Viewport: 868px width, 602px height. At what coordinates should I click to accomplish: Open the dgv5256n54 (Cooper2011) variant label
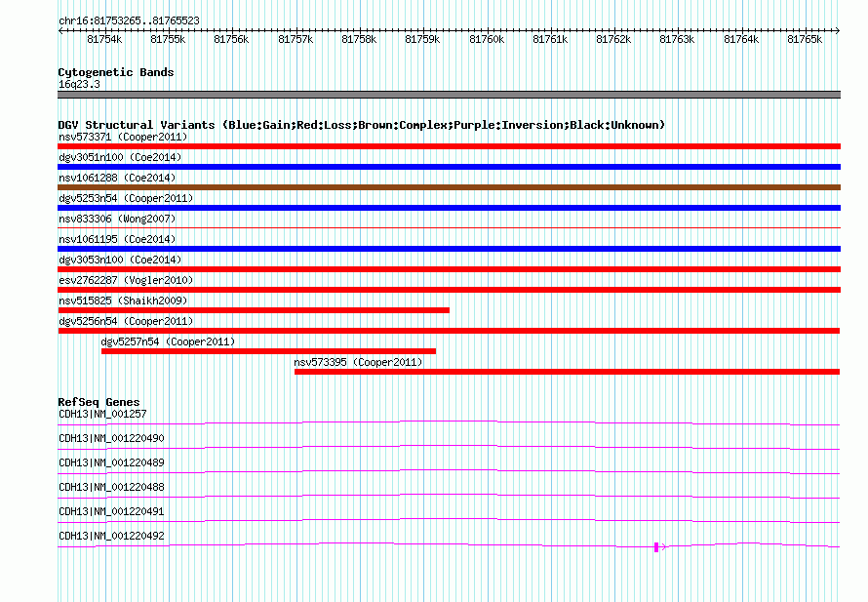pos(126,321)
